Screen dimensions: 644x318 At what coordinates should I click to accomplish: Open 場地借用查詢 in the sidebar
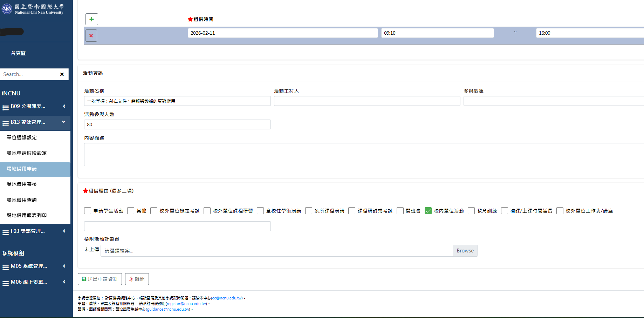(x=22, y=200)
